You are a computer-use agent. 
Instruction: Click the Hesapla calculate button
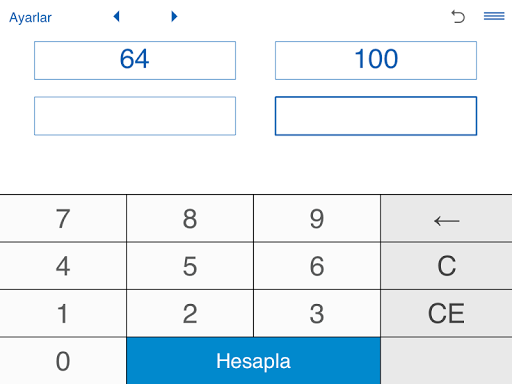tap(253, 361)
